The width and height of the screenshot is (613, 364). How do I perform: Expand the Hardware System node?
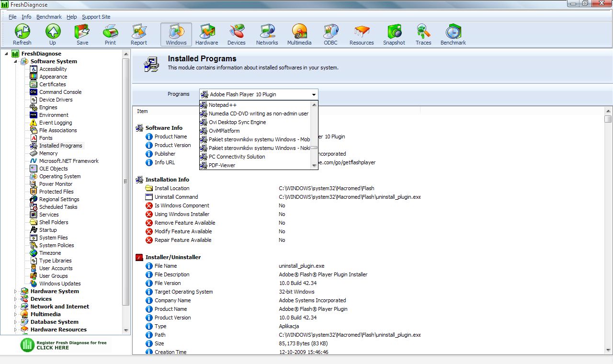point(15,291)
